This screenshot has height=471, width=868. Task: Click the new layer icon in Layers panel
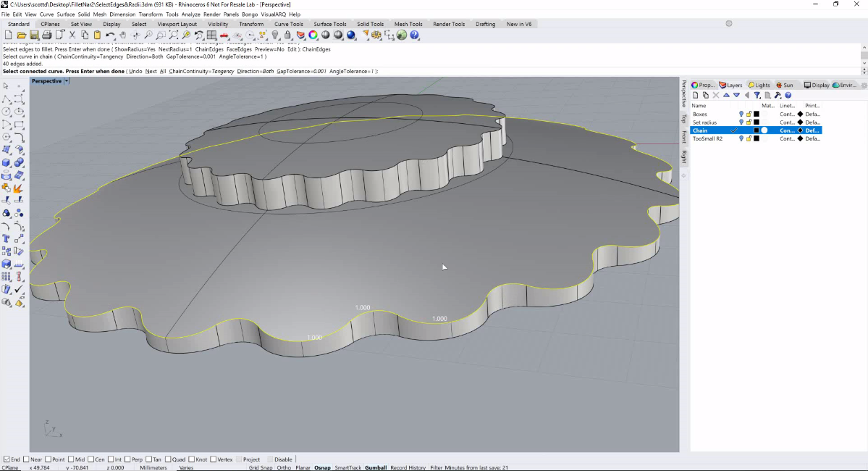[695, 96]
